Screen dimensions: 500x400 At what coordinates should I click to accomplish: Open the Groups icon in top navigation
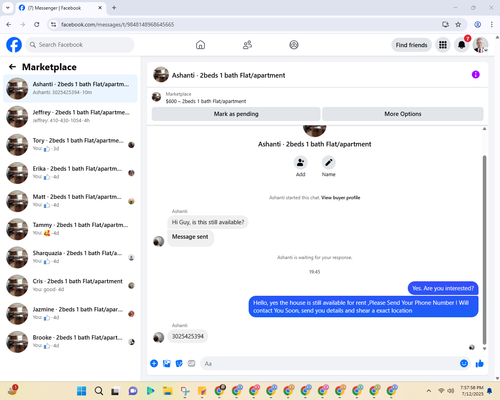click(x=294, y=45)
